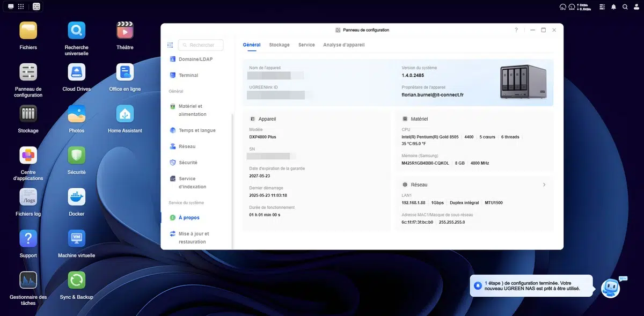
Task: Click the UGREEN robot assistant mascot
Action: pyautogui.click(x=610, y=288)
